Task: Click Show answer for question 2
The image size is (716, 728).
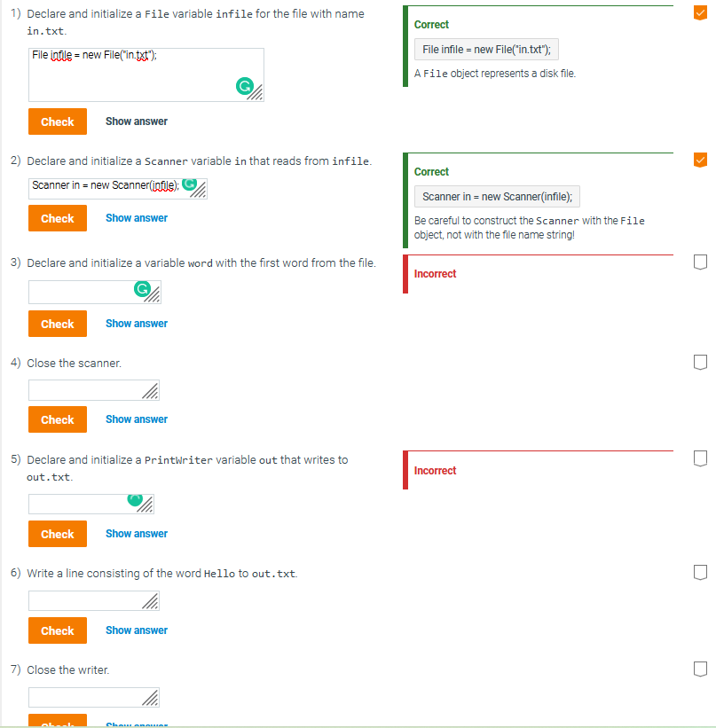Action: [136, 217]
